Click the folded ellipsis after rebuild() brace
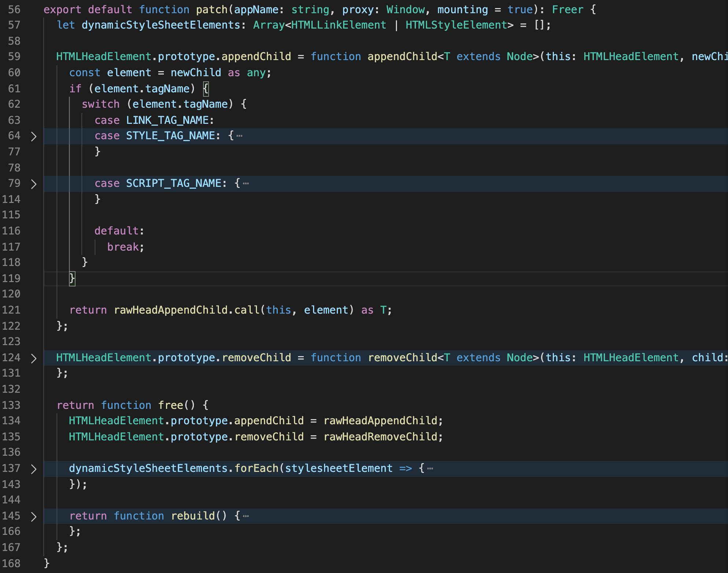The width and height of the screenshot is (728, 573). pos(246,516)
